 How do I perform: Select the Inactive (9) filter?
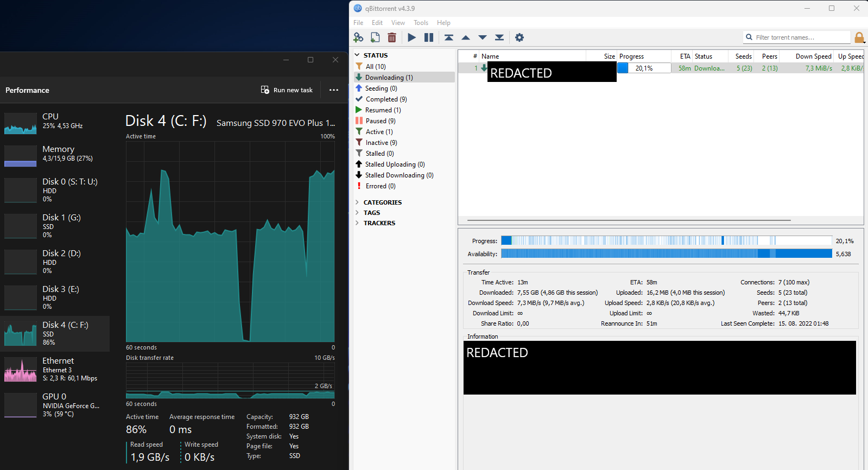(x=404, y=143)
